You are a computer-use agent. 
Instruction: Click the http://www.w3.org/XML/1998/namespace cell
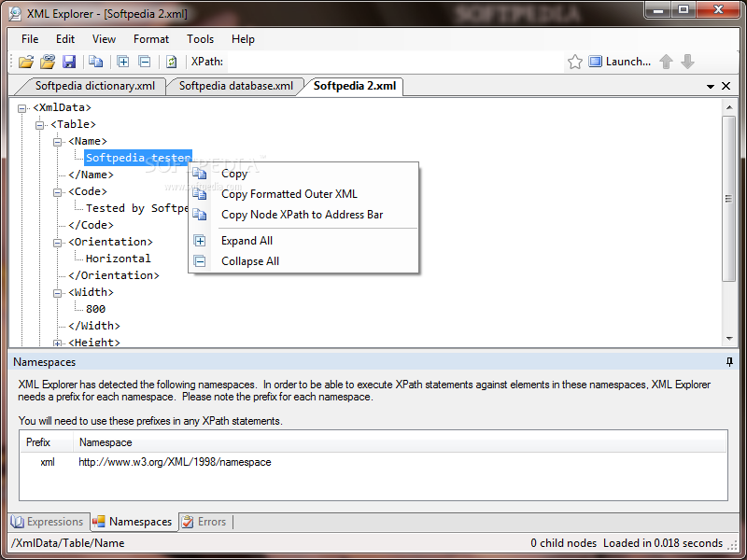tap(175, 462)
